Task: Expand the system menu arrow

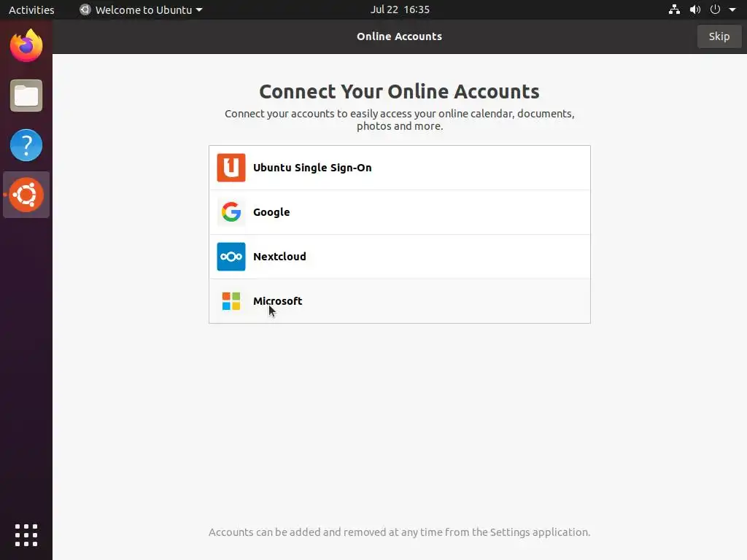Action: point(732,9)
